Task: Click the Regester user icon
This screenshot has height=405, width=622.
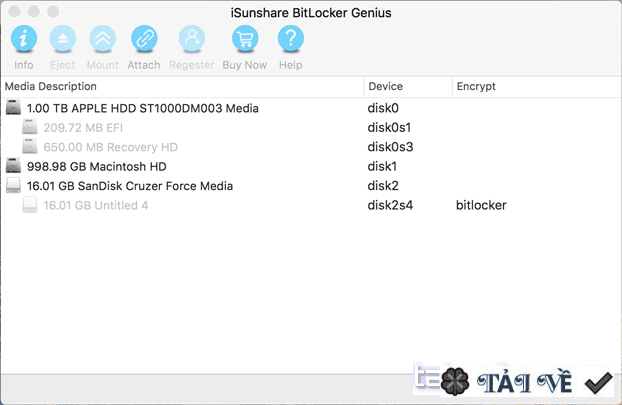Action: (192, 38)
